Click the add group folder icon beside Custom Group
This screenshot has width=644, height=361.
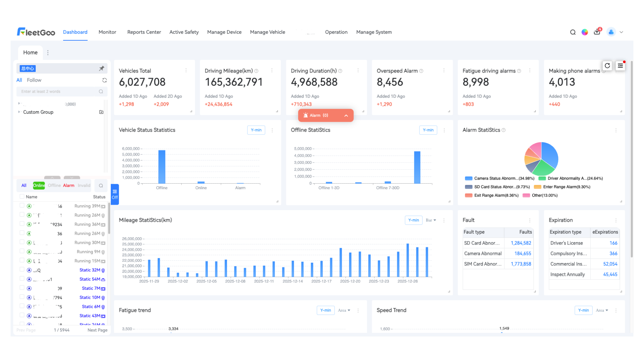[x=101, y=112]
